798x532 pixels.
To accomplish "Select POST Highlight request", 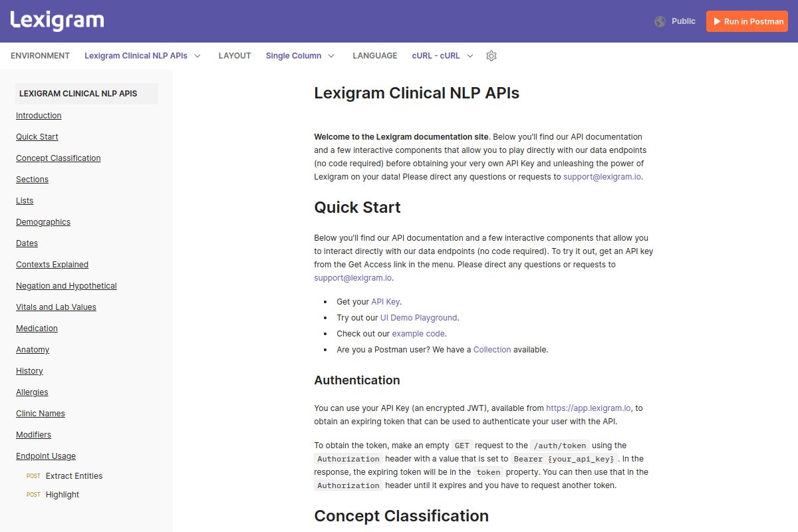I will coord(53,495).
